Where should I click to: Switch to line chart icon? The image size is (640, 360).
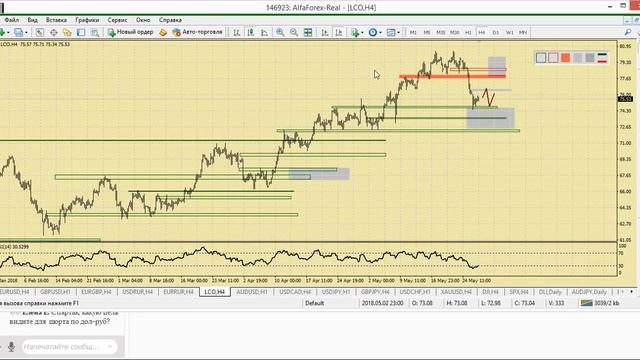coord(264,32)
